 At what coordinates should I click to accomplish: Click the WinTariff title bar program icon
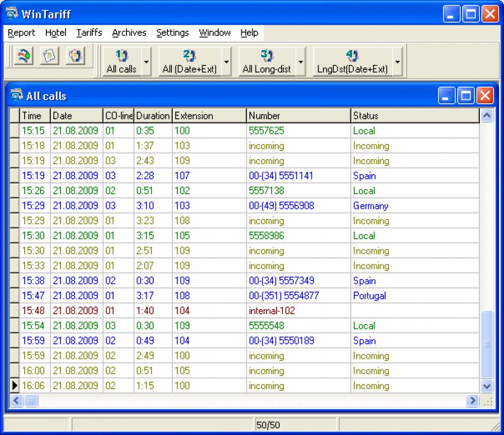pyautogui.click(x=11, y=14)
